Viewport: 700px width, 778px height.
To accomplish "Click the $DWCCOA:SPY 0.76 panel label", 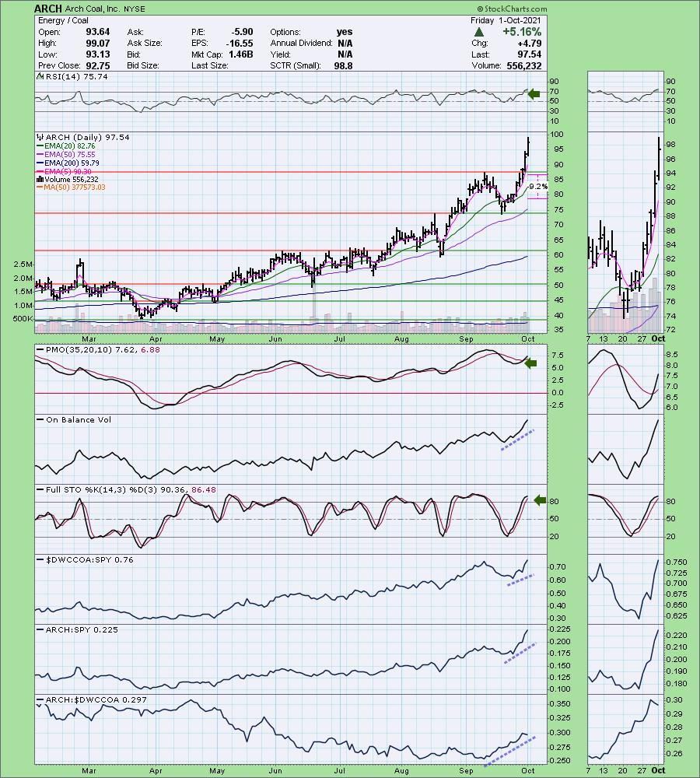I will pos(89,559).
